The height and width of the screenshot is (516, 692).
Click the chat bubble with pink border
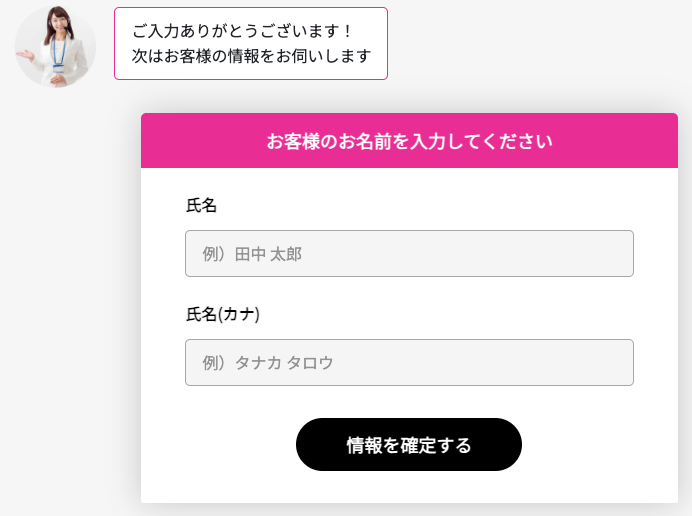click(250, 43)
